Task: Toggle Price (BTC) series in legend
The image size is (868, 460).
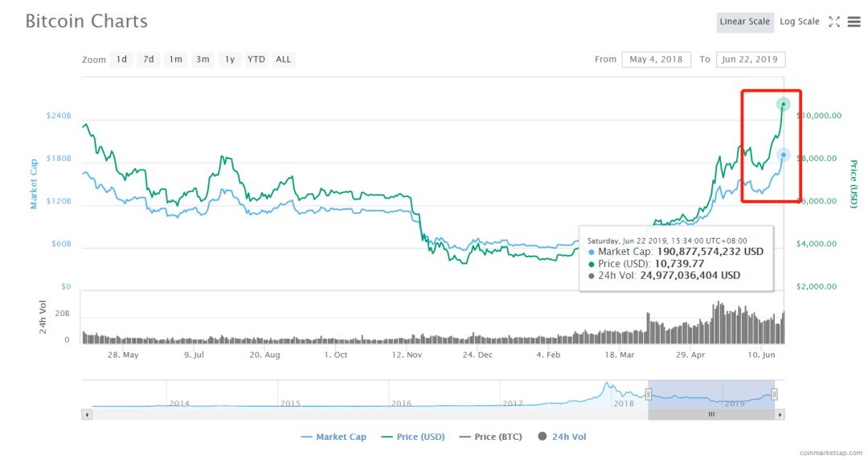Action: 490,437
